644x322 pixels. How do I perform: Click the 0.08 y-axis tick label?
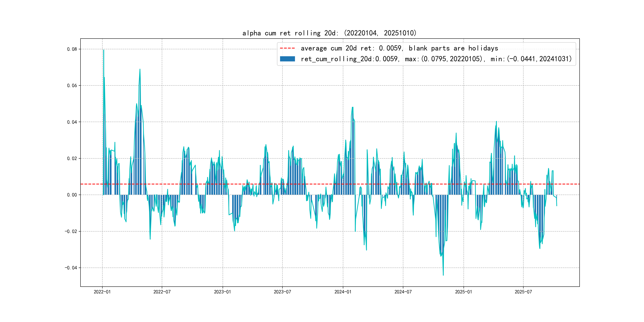[72, 49]
